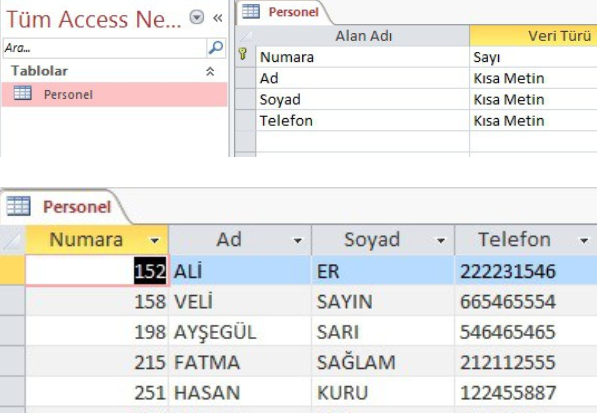597x413 pixels.
Task: Click the Telefon datasheet column header
Action: click(526, 240)
